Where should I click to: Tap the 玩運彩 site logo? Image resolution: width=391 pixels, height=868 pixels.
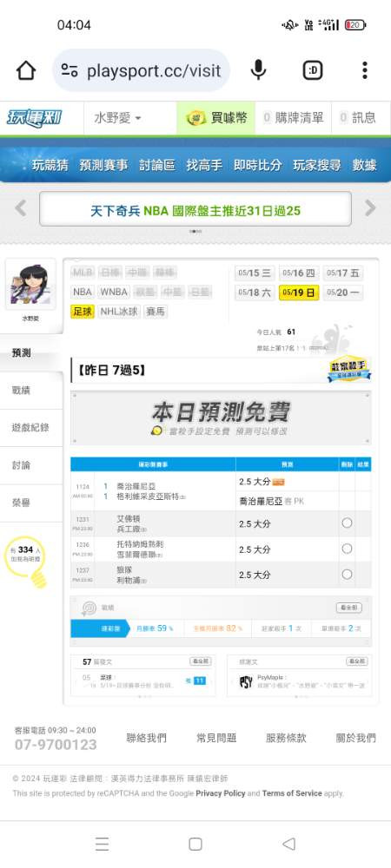pyautogui.click(x=35, y=118)
